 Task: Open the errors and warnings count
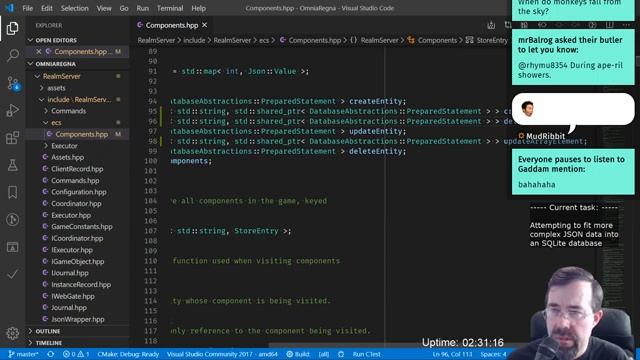[x=76, y=354]
